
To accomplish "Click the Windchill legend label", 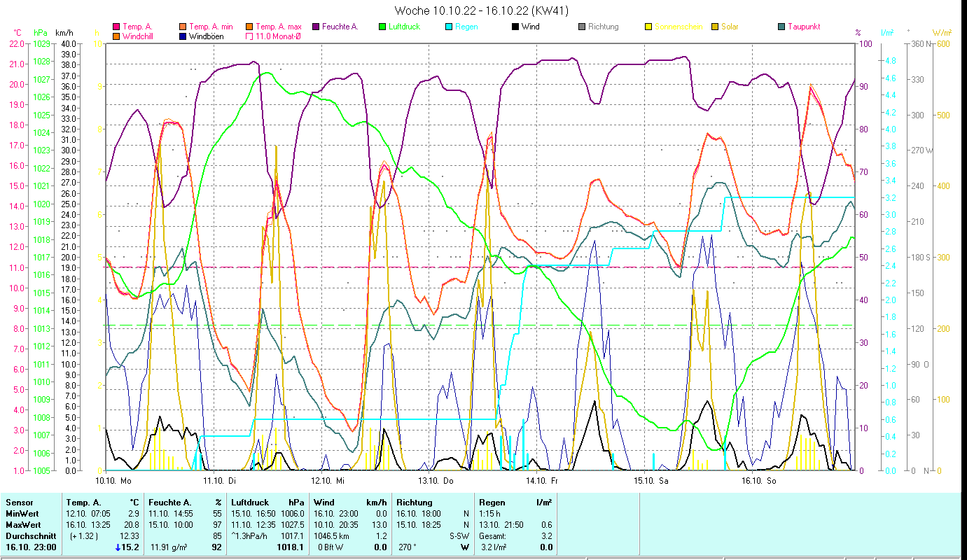I will tap(139, 36).
